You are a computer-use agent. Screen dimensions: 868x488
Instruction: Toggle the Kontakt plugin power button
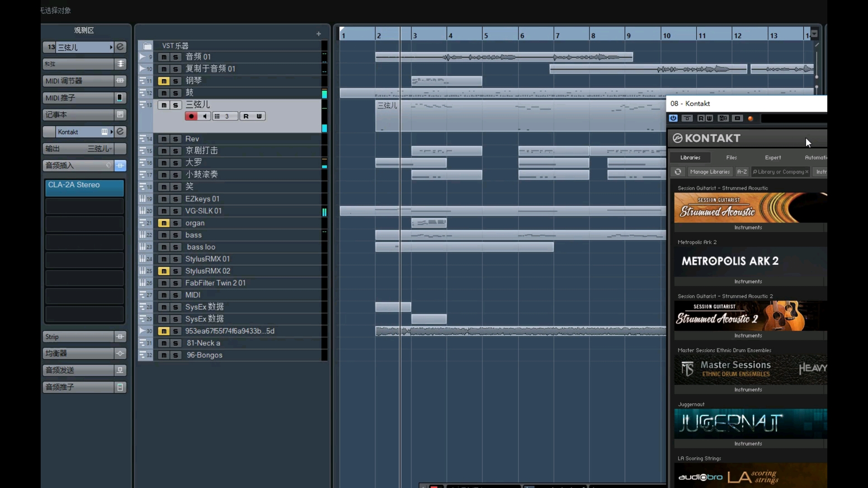(x=673, y=118)
